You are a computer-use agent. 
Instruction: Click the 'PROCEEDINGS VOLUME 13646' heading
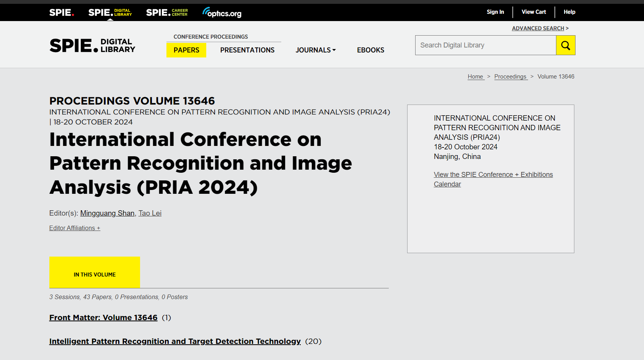(x=132, y=101)
